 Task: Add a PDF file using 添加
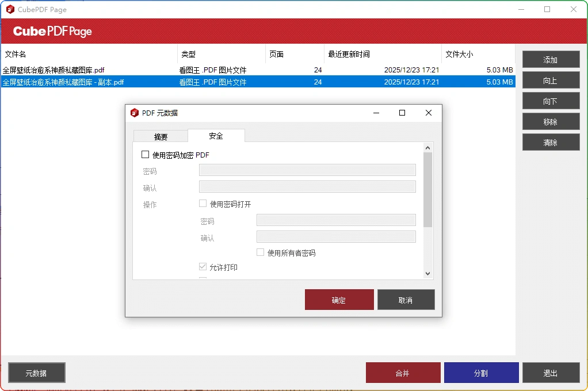point(551,59)
